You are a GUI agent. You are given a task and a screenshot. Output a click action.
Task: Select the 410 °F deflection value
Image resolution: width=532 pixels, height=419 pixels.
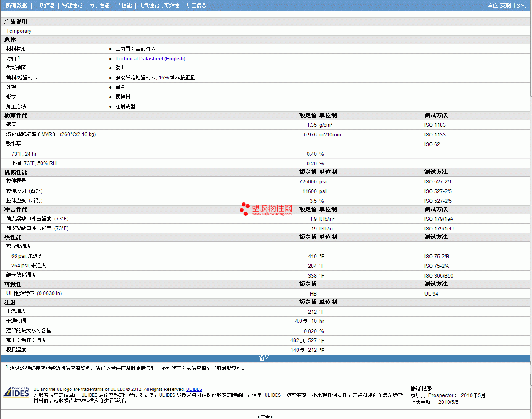[313, 257]
